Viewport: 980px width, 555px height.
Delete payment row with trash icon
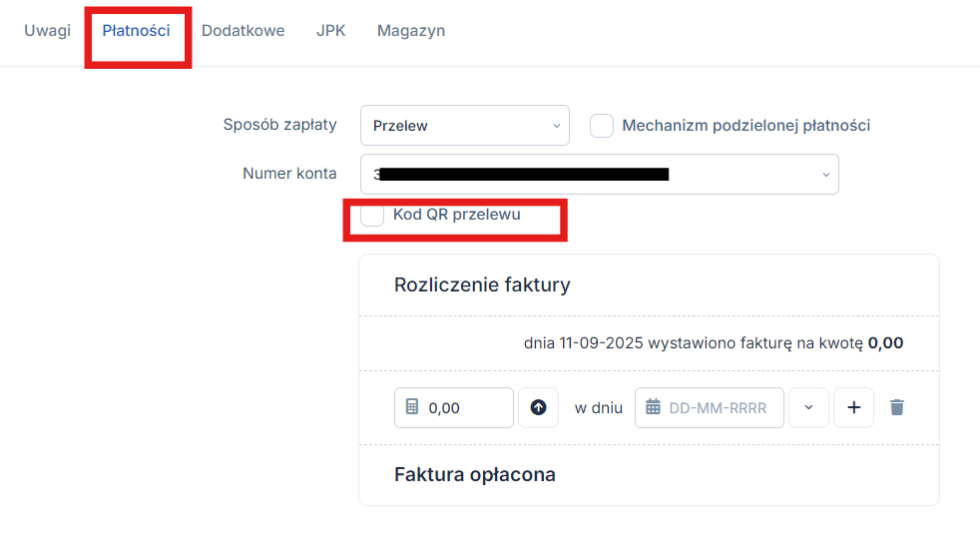897,407
